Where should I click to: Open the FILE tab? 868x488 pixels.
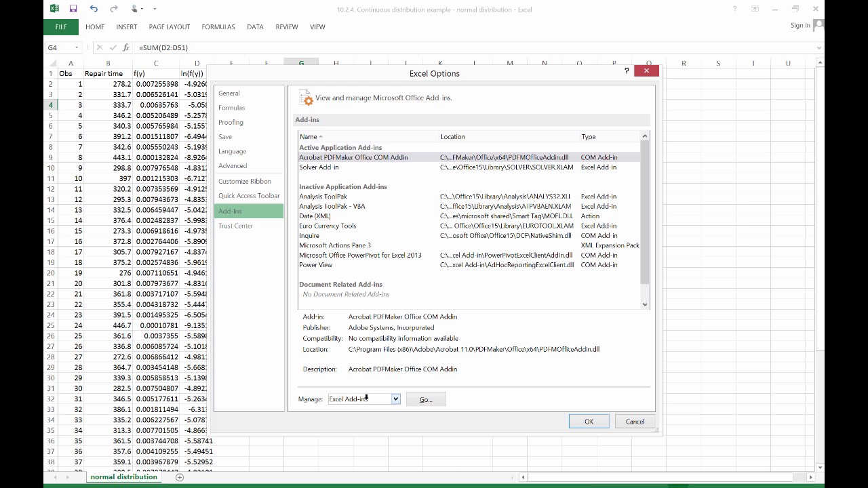pos(61,27)
